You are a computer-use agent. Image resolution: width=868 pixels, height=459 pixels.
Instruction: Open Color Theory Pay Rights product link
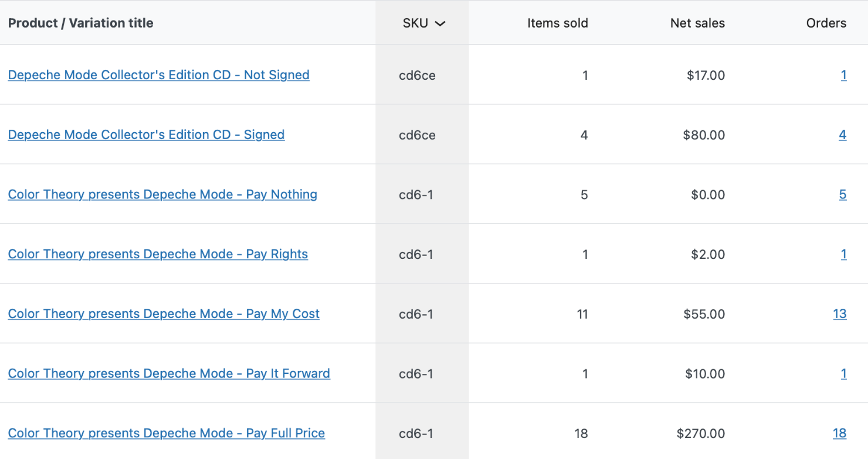158,254
